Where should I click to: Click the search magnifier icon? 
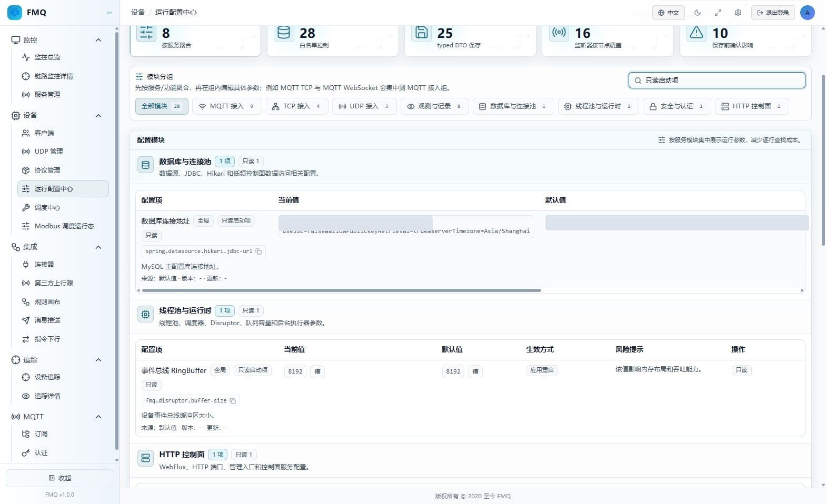(638, 80)
